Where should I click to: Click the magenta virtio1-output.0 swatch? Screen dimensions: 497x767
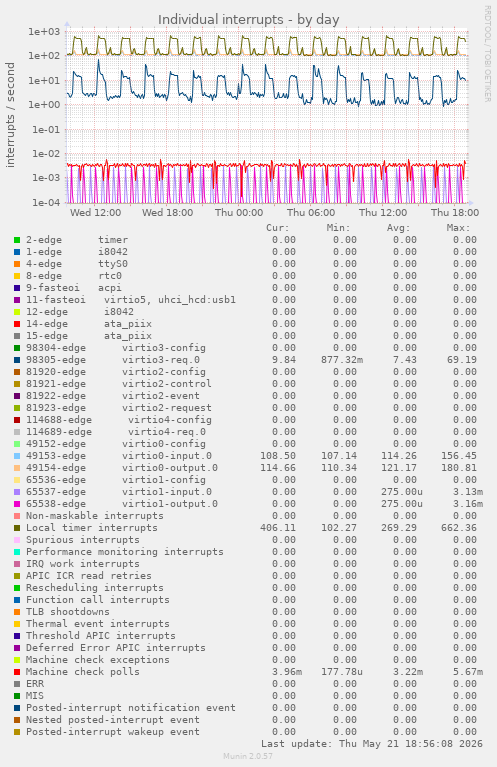[x=17, y=504]
